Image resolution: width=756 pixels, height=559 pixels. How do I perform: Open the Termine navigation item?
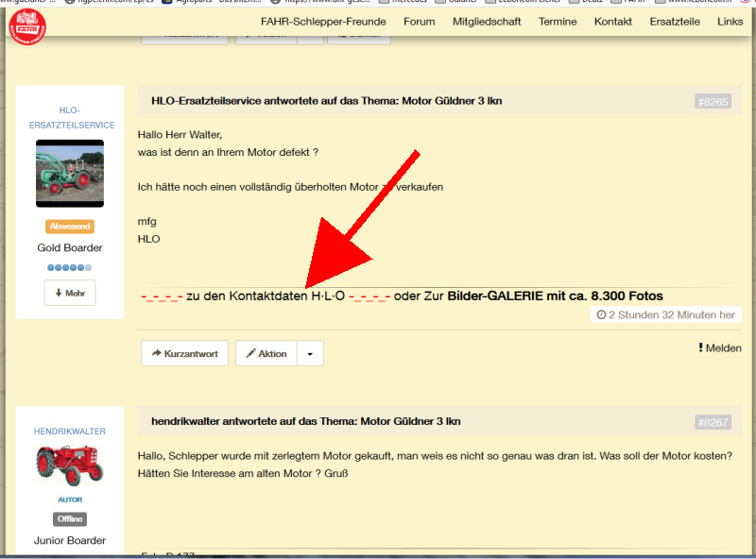click(558, 22)
